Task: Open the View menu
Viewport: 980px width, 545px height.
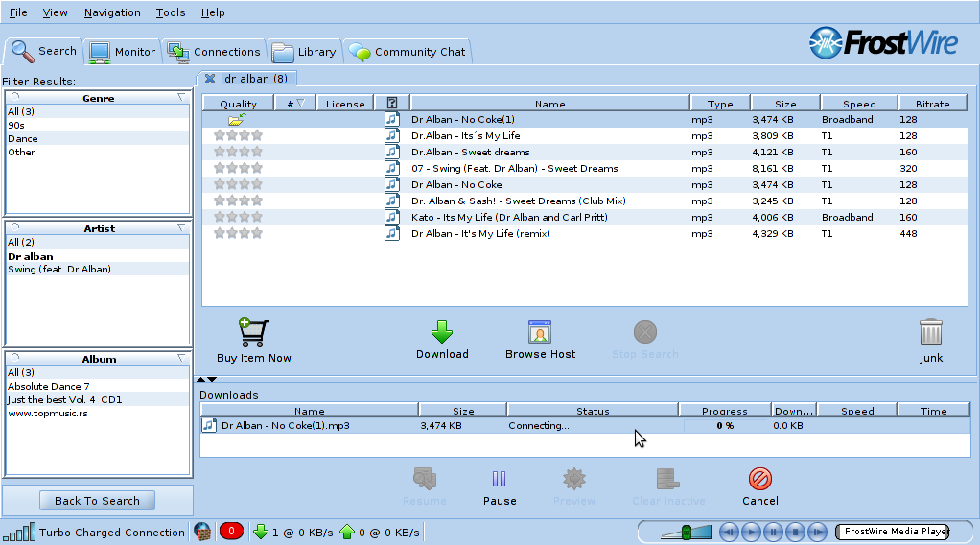Action: [55, 12]
